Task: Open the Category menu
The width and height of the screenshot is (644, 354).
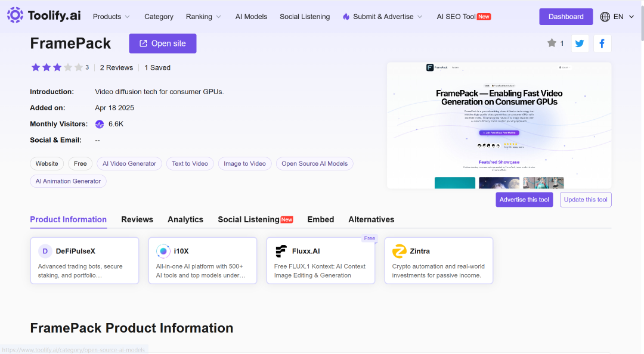Action: click(159, 17)
